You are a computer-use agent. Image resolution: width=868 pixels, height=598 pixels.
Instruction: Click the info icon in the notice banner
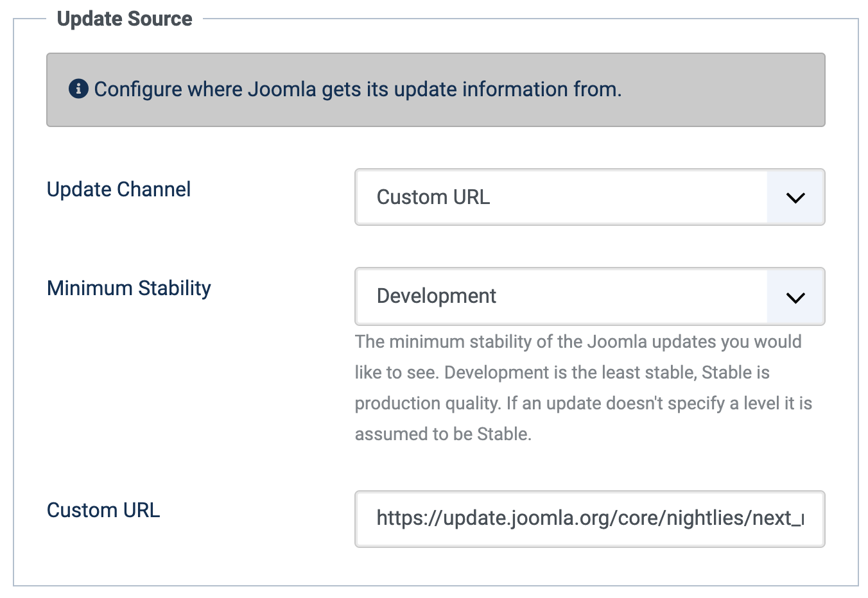[x=78, y=89]
